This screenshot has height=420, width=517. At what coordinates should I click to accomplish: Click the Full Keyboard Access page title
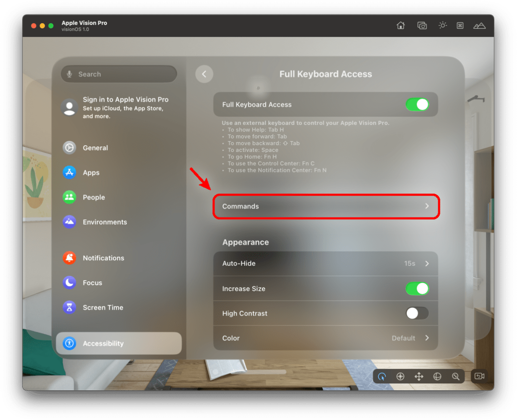click(326, 74)
